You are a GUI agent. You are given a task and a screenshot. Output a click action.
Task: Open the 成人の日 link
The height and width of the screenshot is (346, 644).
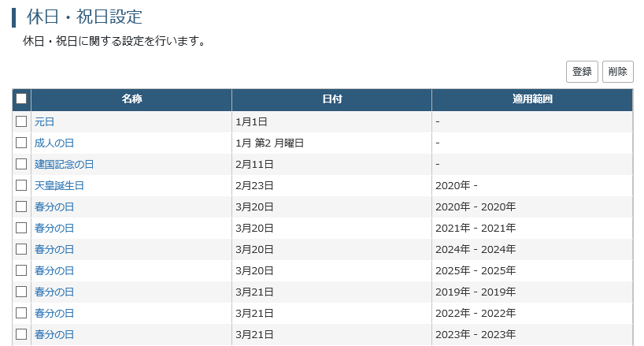pos(54,143)
